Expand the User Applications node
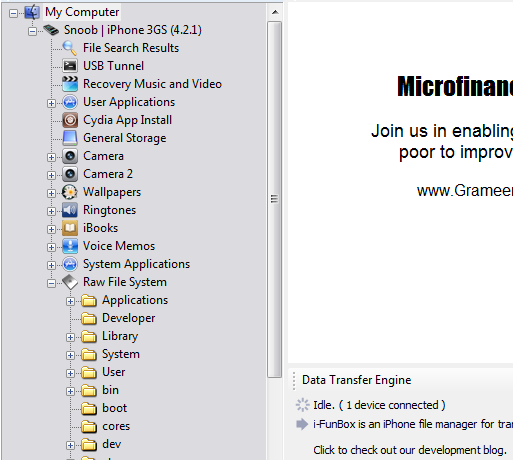This screenshot has height=460, width=513. coord(51,103)
